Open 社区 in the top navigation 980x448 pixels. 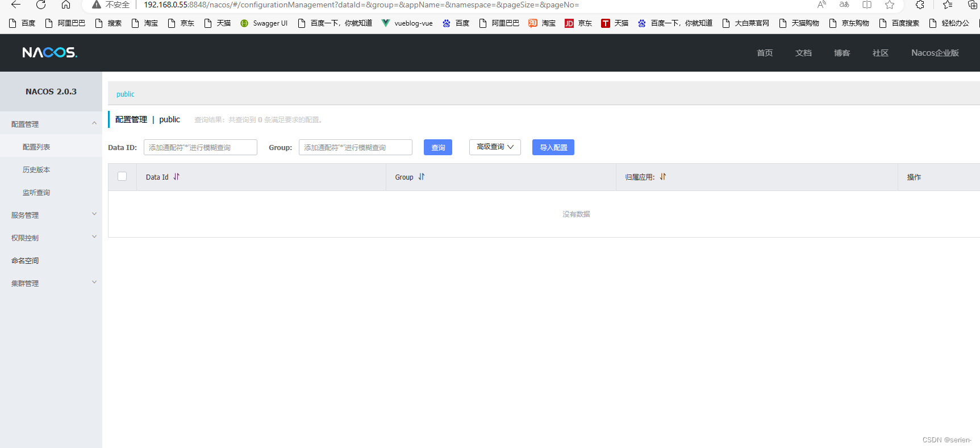coord(881,53)
